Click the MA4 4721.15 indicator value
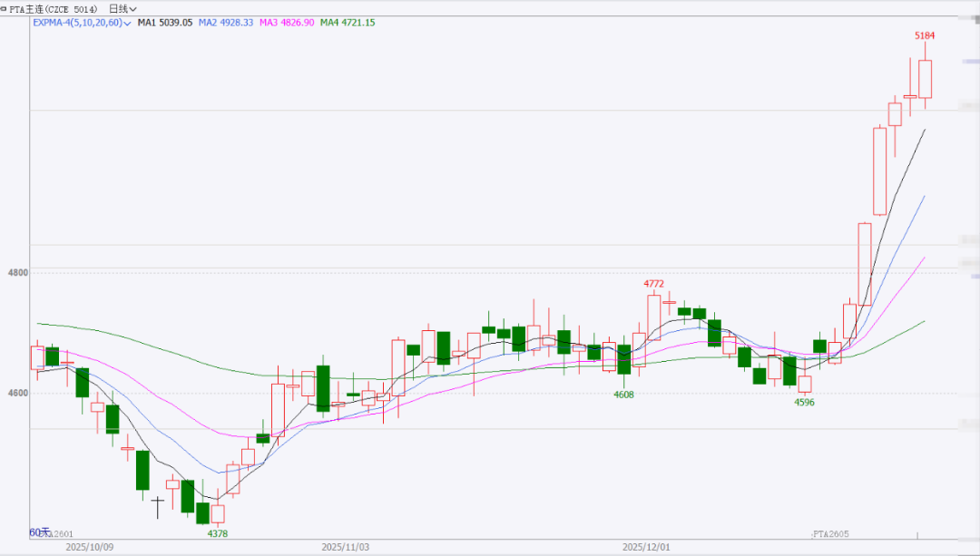 click(x=348, y=23)
